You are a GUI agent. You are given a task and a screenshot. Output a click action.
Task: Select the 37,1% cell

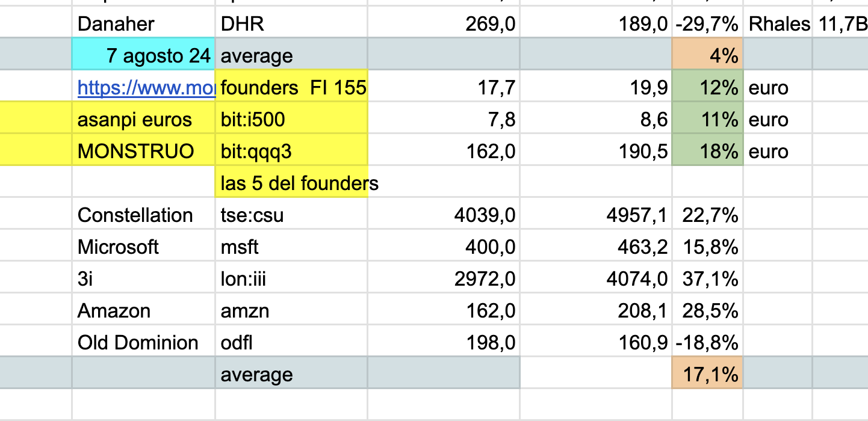707,278
